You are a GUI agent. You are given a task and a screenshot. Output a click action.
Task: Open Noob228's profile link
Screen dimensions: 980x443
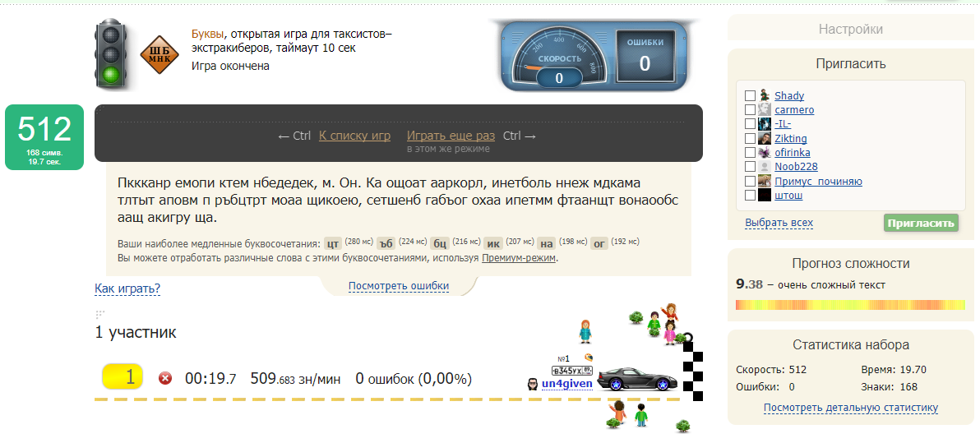click(796, 167)
